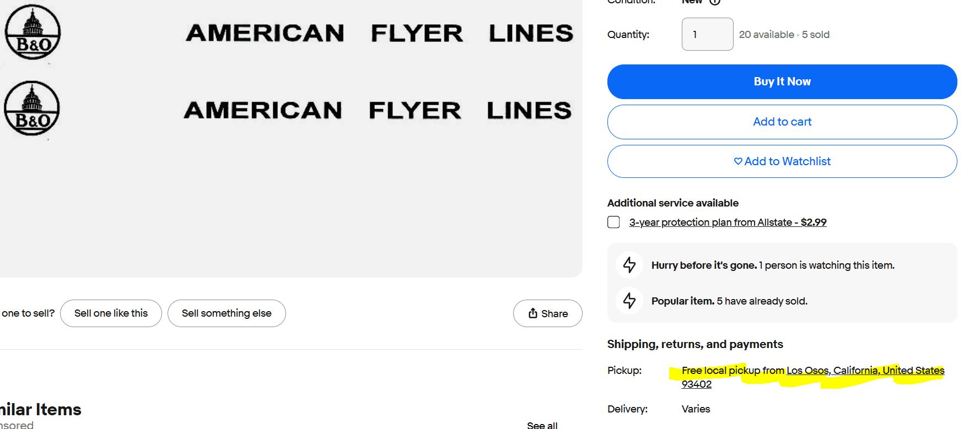The height and width of the screenshot is (429, 980).
Task: Click the share arrow icon
Action: (533, 313)
